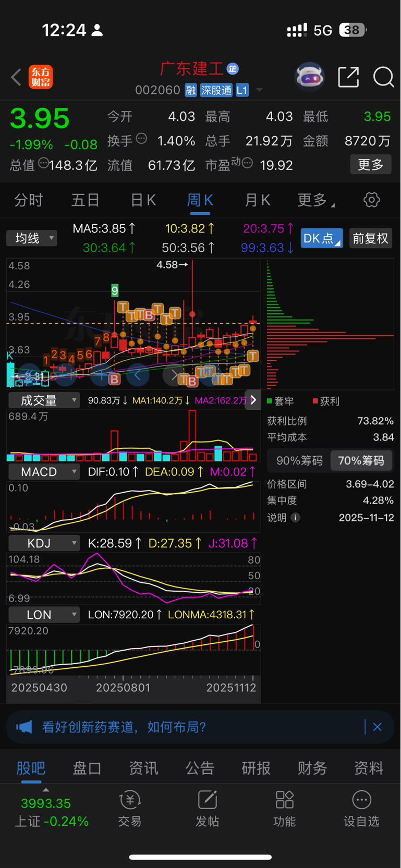Tap the 平均成本 3.84 value

click(x=383, y=437)
